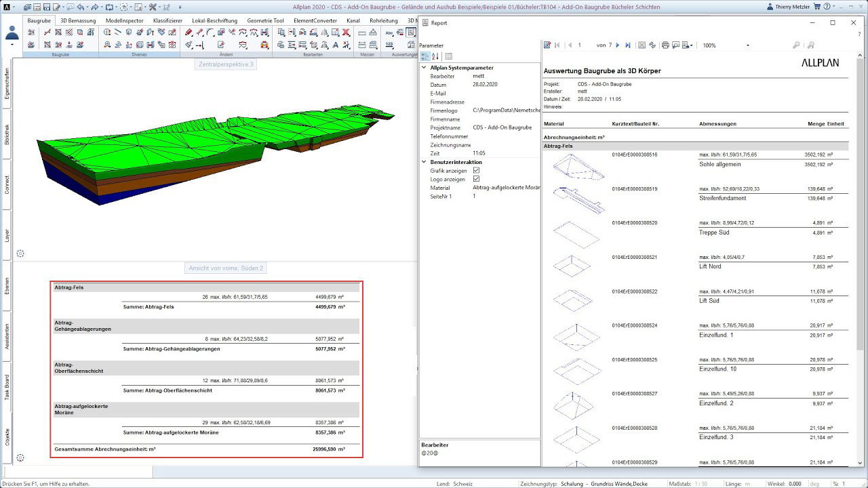Click the property pages icon in Parameter panel

(448, 56)
